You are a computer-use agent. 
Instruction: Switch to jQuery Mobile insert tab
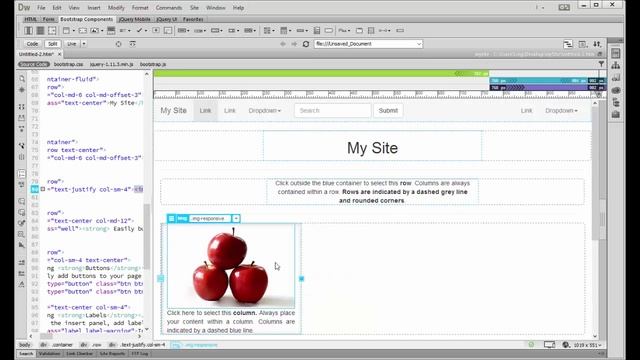[135, 19]
